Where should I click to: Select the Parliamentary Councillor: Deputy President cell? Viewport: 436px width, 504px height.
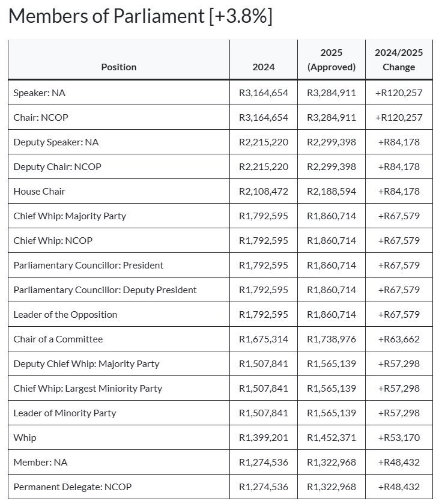119,290
